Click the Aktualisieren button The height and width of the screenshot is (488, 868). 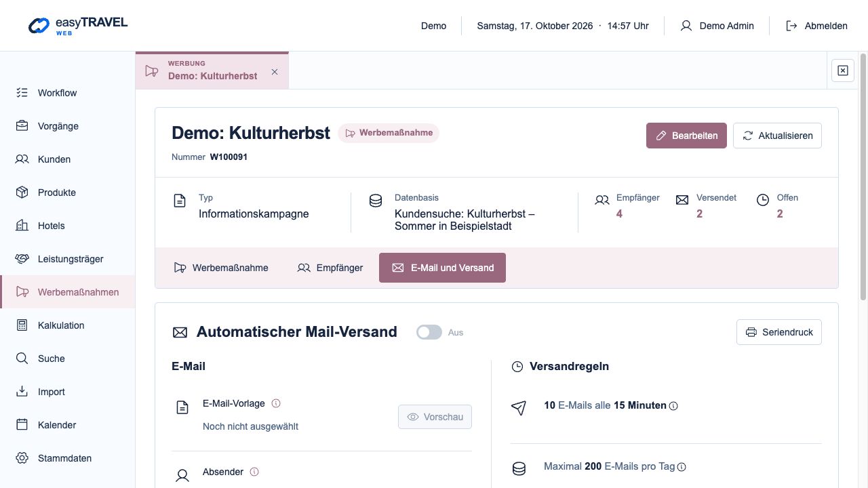(x=778, y=136)
